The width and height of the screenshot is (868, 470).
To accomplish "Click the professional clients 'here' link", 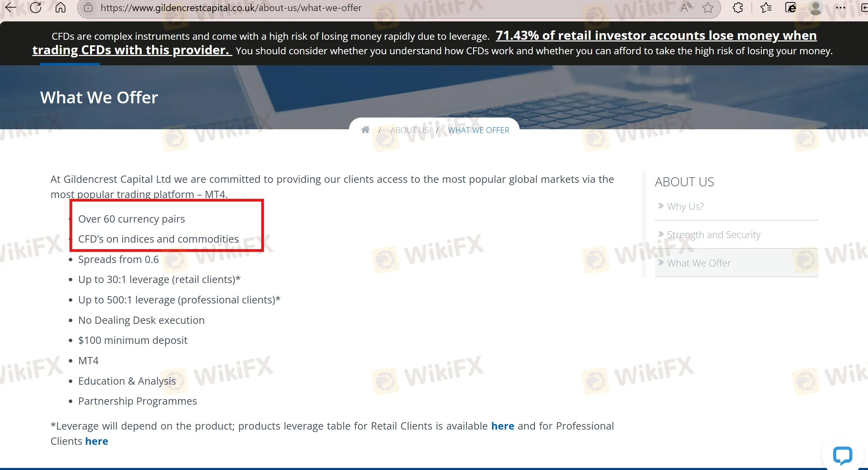I will pyautogui.click(x=96, y=441).
